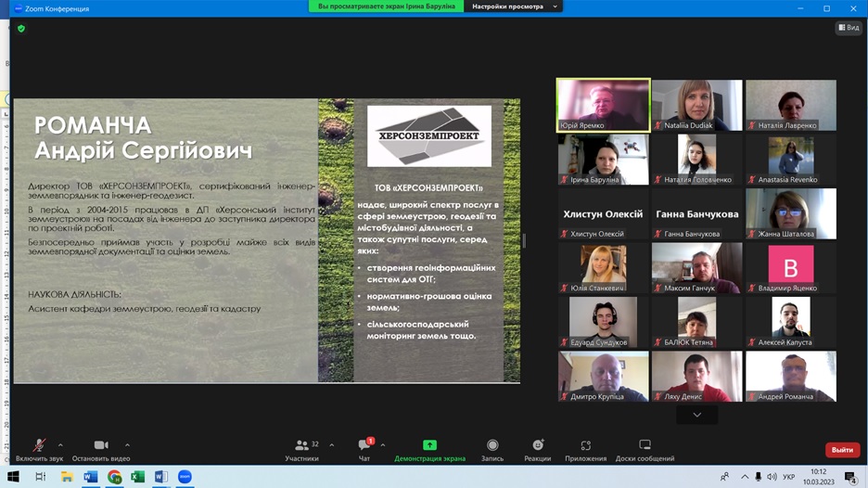
Task: Start Демонстрация экрана screen share
Action: [x=429, y=449]
